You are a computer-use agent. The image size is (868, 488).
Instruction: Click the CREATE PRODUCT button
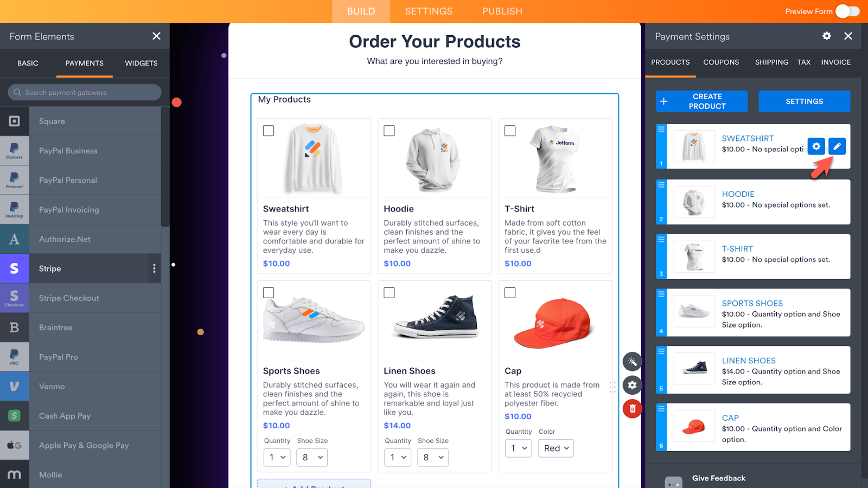click(x=701, y=101)
